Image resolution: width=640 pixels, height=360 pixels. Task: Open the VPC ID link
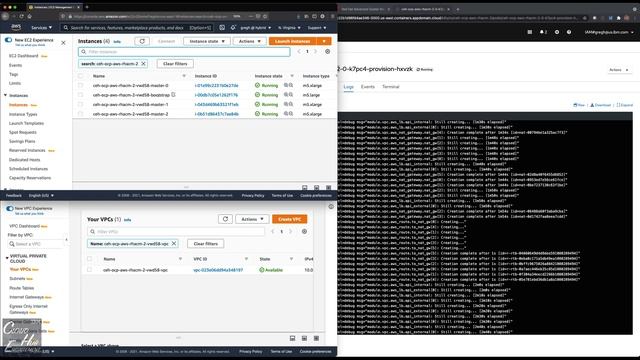[x=218, y=270]
